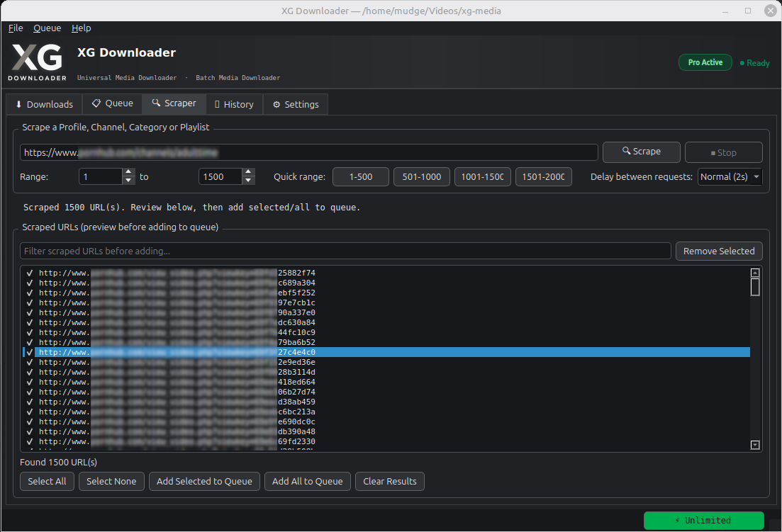Image resolution: width=782 pixels, height=532 pixels.
Task: Uncheck the URL ending 79ba6b52
Action: point(30,342)
